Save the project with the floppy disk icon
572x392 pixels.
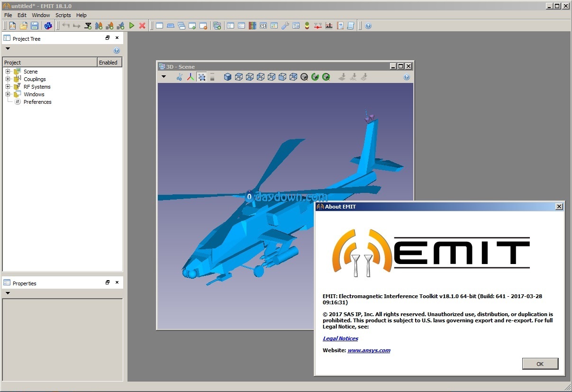coord(35,26)
